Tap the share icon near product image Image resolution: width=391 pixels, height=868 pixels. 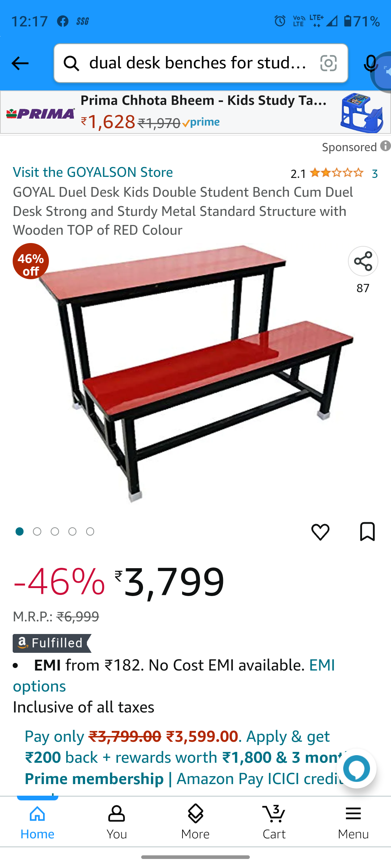[363, 261]
